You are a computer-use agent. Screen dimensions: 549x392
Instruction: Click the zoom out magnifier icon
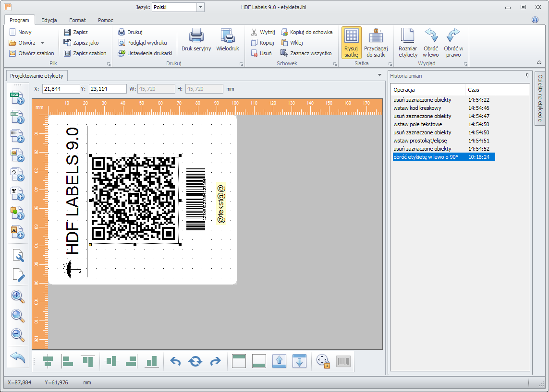tap(17, 335)
